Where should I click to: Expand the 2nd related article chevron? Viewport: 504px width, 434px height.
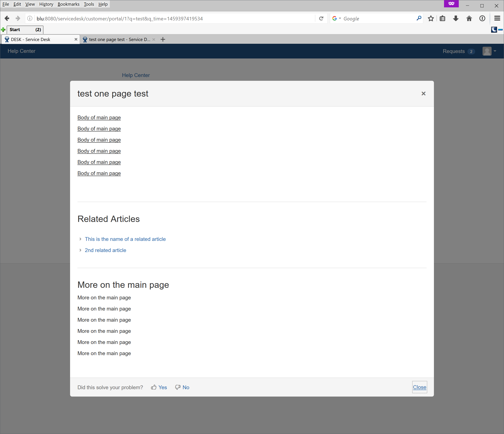click(x=80, y=250)
